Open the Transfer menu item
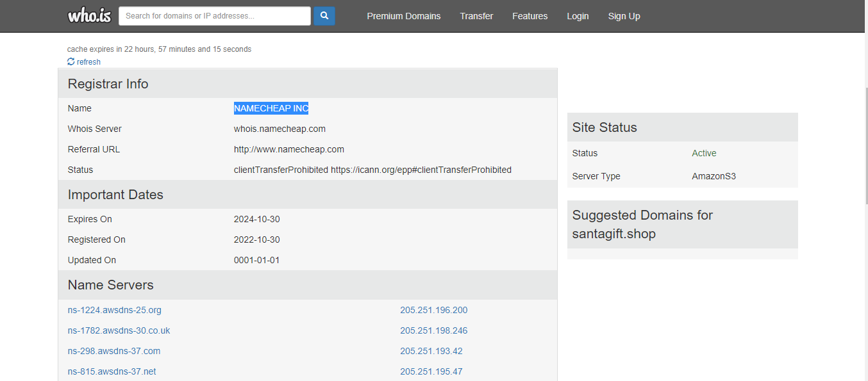This screenshot has width=868, height=381. (476, 16)
